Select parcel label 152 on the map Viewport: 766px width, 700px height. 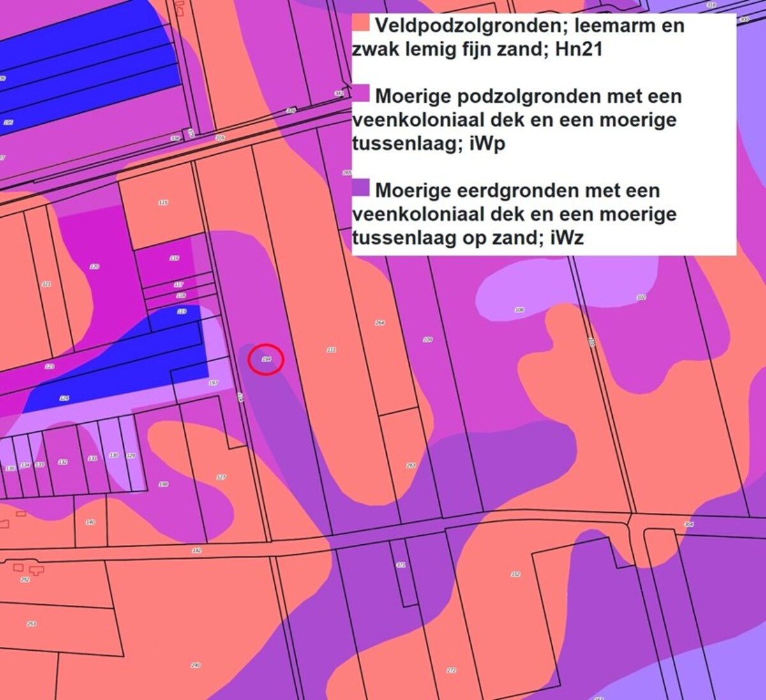tap(515, 574)
